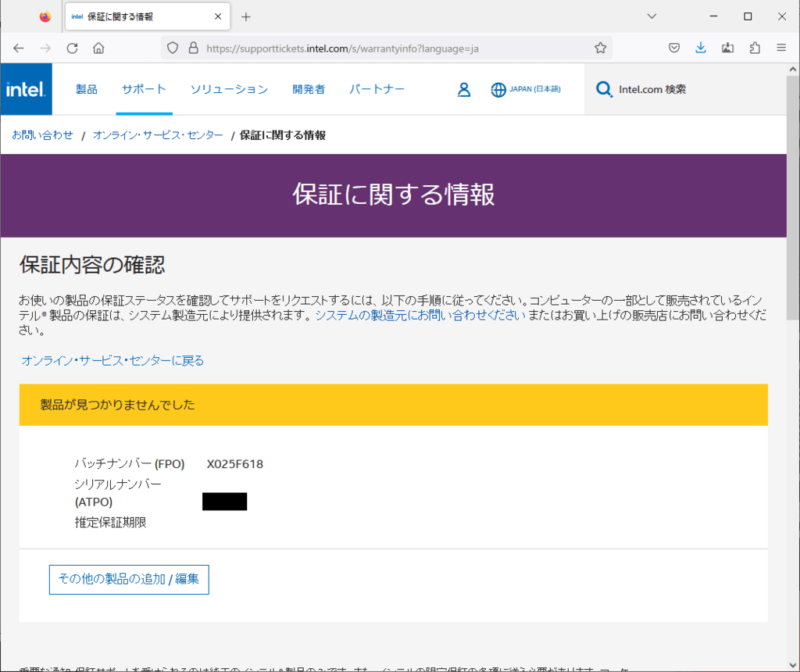
Task: Open the extensions puzzle icon
Action: [x=755, y=48]
